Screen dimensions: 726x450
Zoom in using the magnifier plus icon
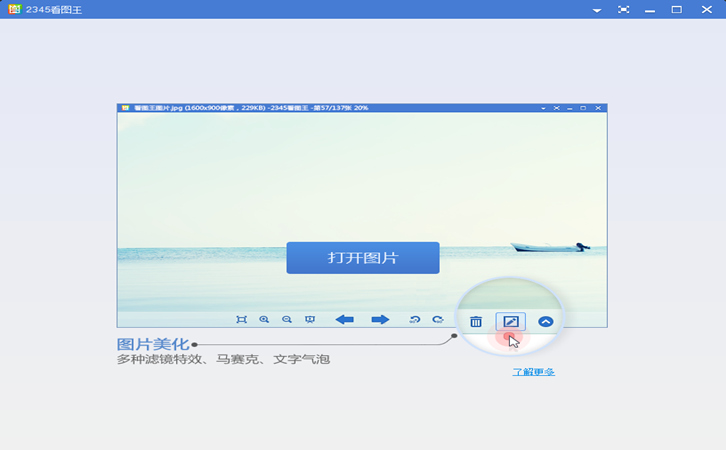pyautogui.click(x=265, y=320)
